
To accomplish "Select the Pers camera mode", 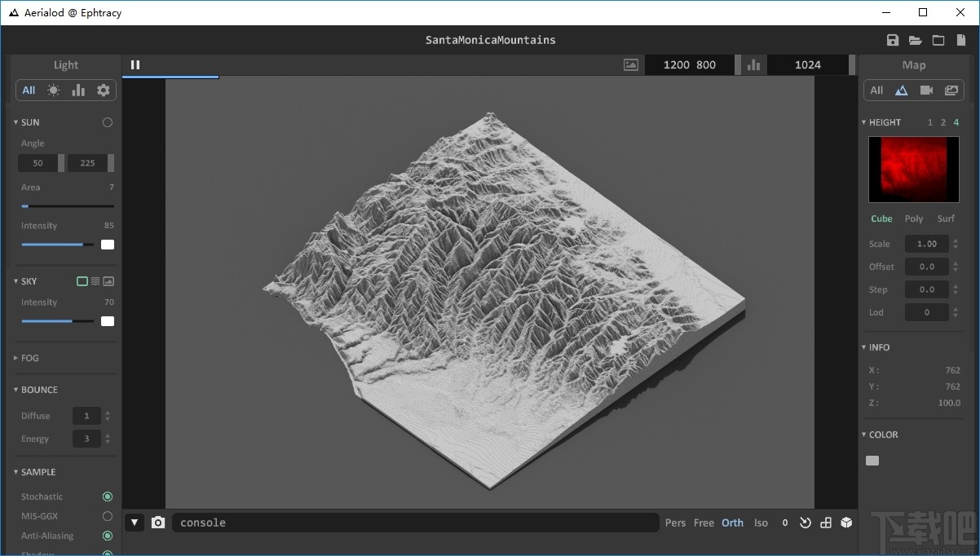I will 675,523.
